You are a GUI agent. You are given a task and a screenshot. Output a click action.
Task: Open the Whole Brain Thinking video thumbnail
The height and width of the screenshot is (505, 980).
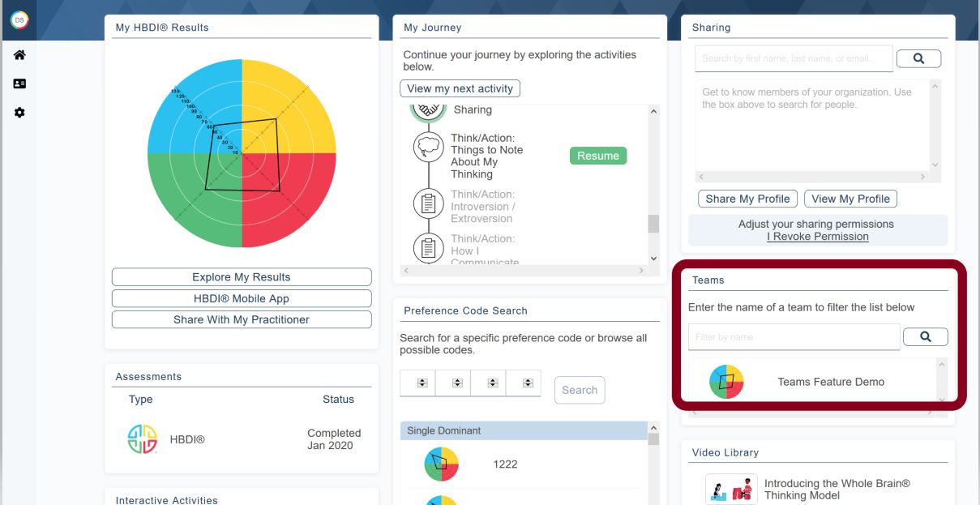[731, 489]
